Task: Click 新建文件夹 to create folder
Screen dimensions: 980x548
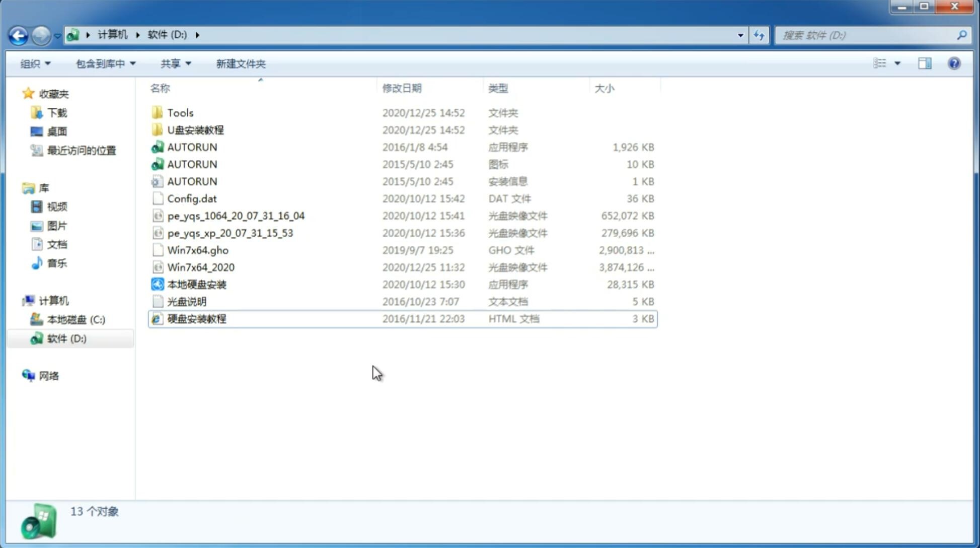Action: (240, 63)
